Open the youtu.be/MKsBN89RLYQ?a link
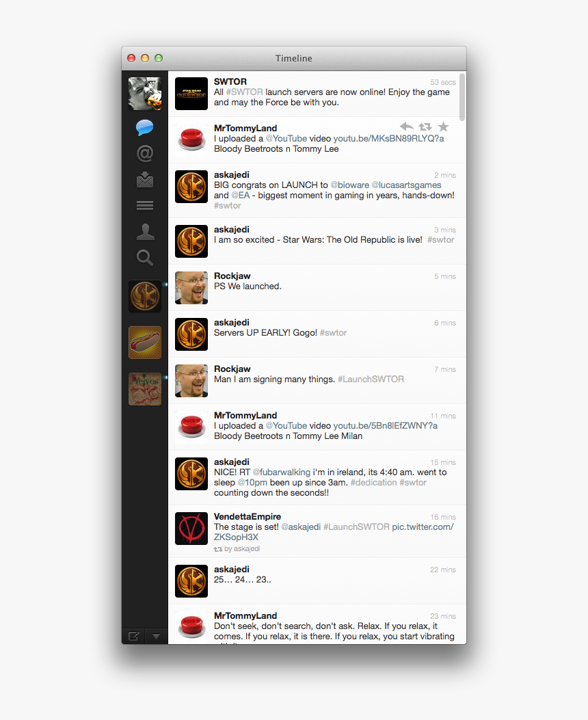 [x=388, y=138]
